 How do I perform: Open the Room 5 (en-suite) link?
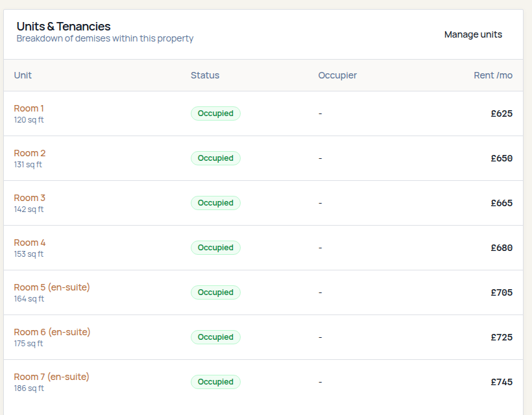52,287
